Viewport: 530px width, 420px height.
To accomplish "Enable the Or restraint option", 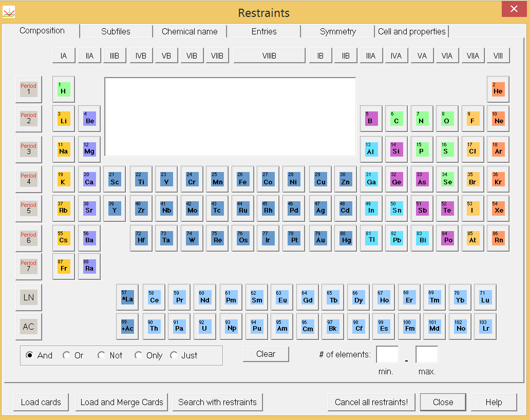I will [66, 355].
